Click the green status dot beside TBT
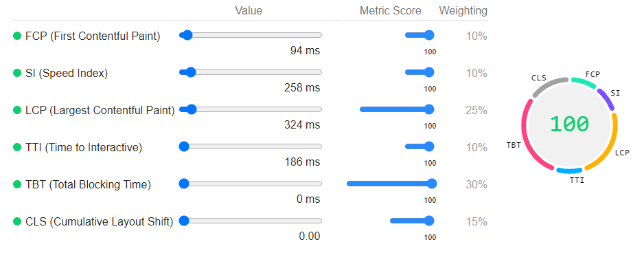The width and height of the screenshot is (644, 253). coord(17,184)
